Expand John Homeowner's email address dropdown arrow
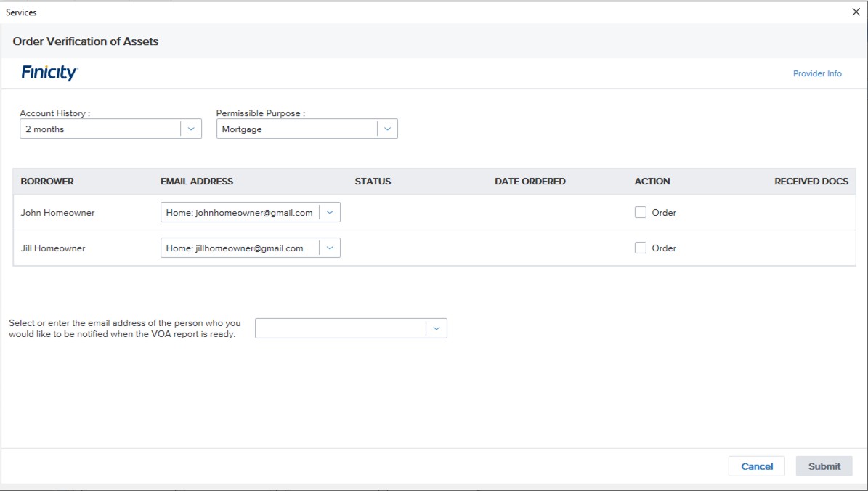Viewport: 868px width, 491px height. point(330,212)
